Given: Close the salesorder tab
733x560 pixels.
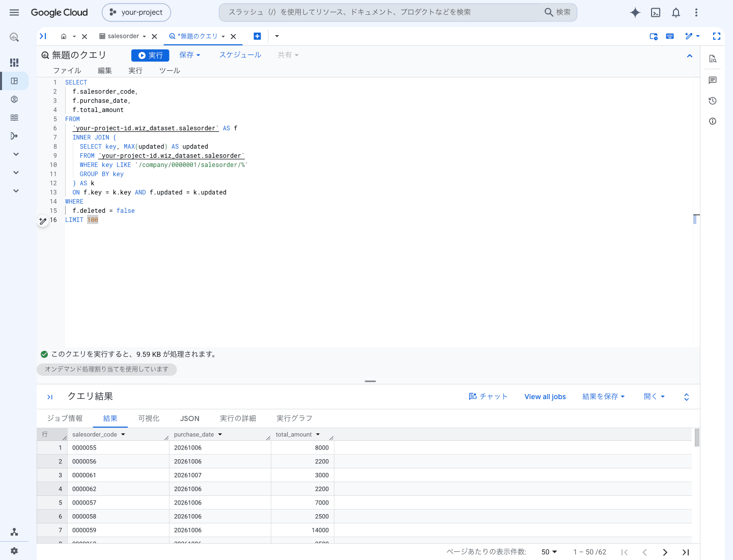Looking at the screenshot, I should pyautogui.click(x=154, y=37).
